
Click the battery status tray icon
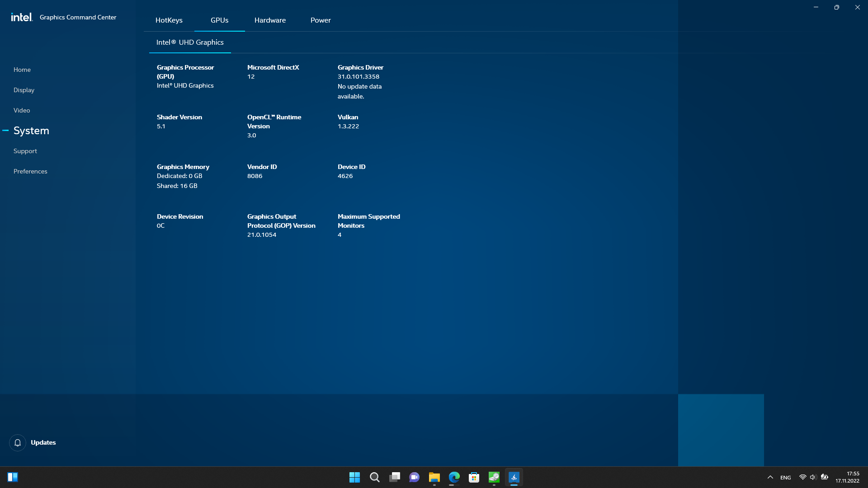(824, 477)
